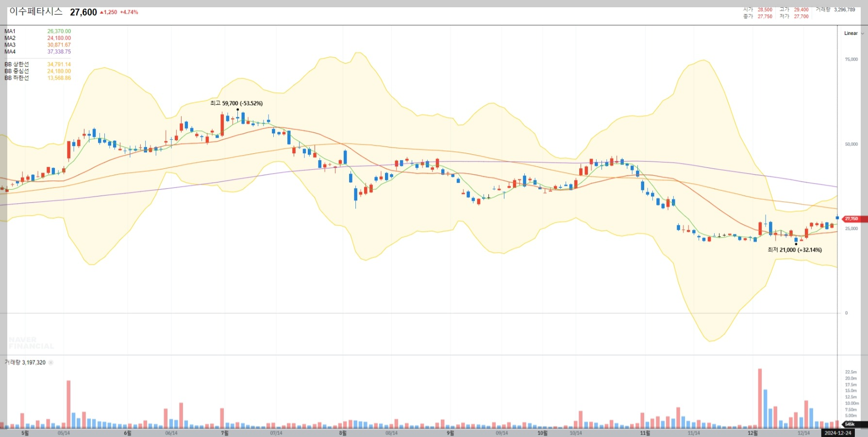
Task: Select the MA3 30,871.67 legend entry
Action: tap(37, 45)
